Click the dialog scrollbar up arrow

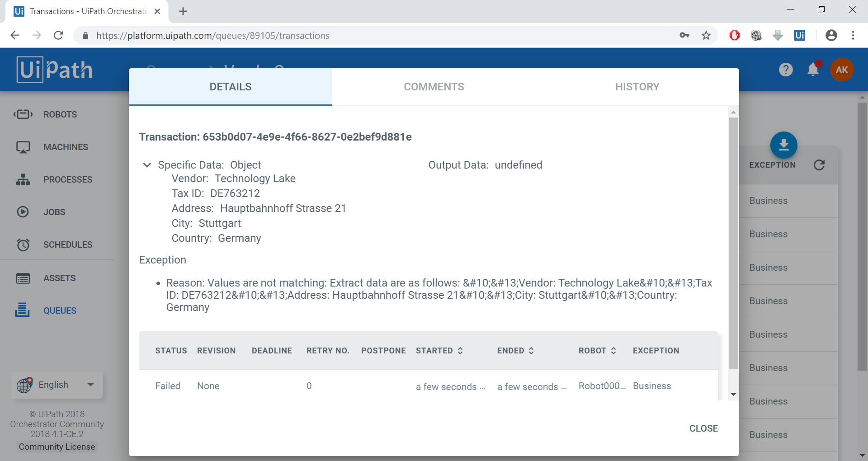pos(733,112)
